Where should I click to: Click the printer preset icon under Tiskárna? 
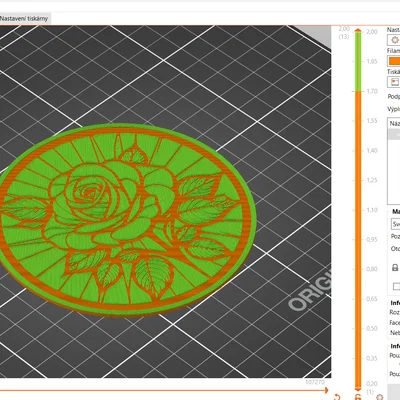394,82
